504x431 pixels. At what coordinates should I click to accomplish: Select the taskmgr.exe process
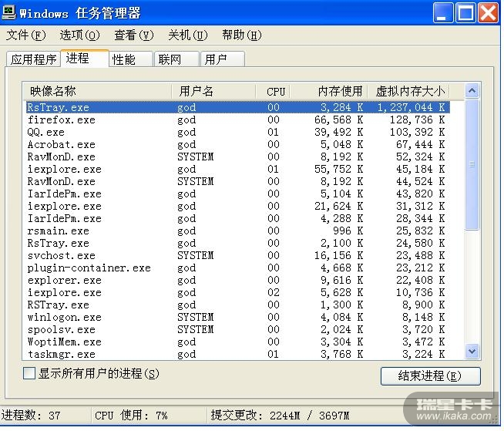pyautogui.click(x=237, y=354)
